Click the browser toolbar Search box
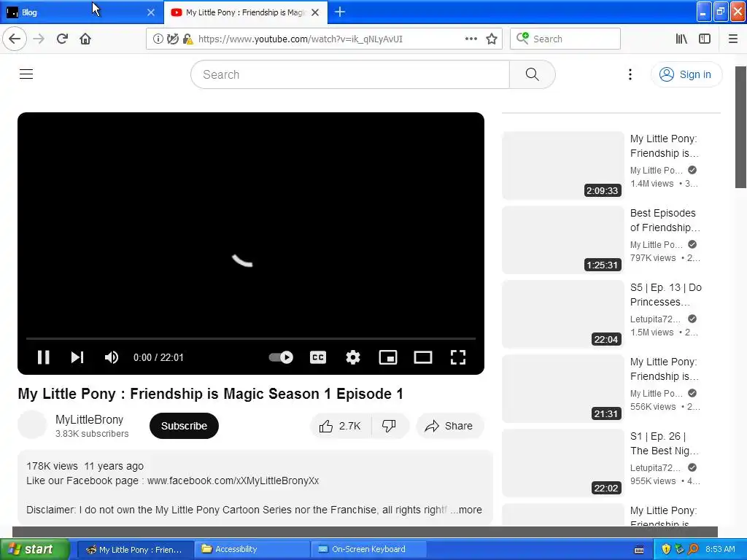Viewport: 747px width, 560px height. 565,39
